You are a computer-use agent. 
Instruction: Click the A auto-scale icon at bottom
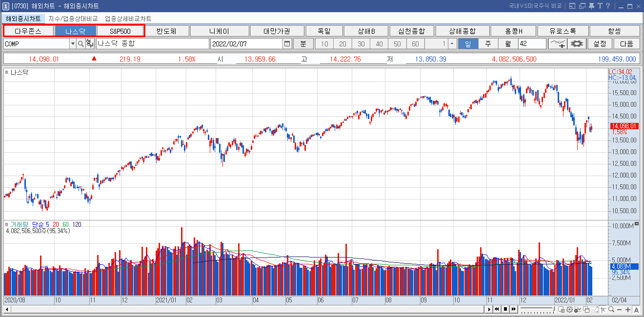pyautogui.click(x=636, y=310)
